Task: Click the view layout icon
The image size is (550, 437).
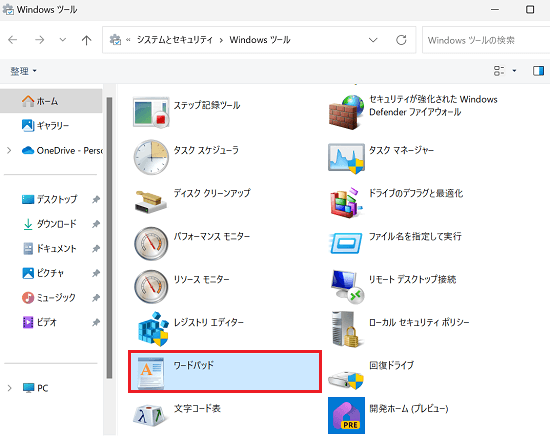Action: pyautogui.click(x=499, y=71)
